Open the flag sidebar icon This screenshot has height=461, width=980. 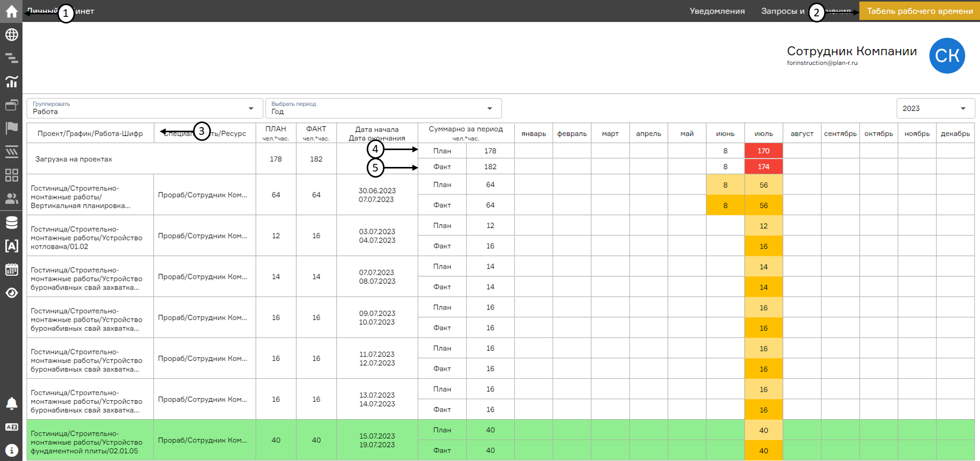tap(11, 128)
